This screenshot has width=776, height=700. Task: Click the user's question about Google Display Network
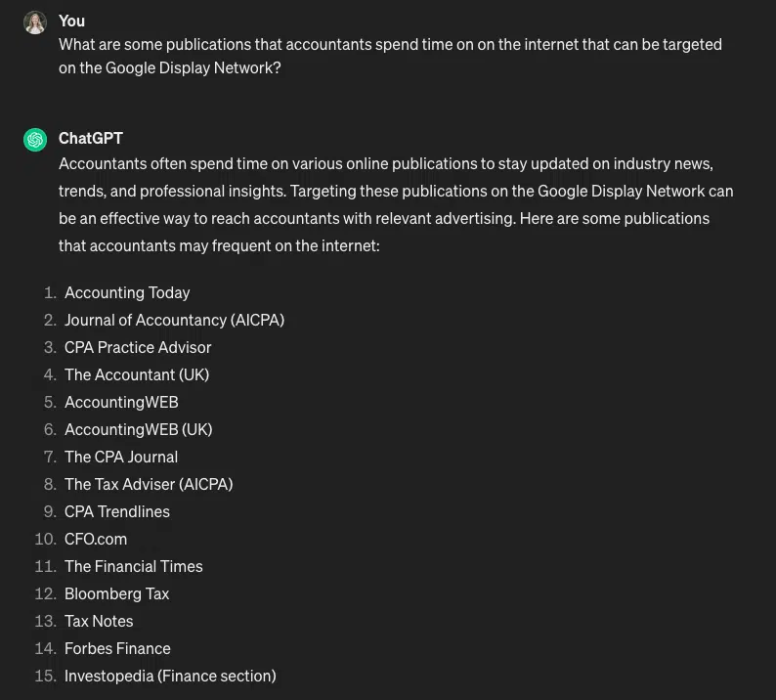[390, 56]
